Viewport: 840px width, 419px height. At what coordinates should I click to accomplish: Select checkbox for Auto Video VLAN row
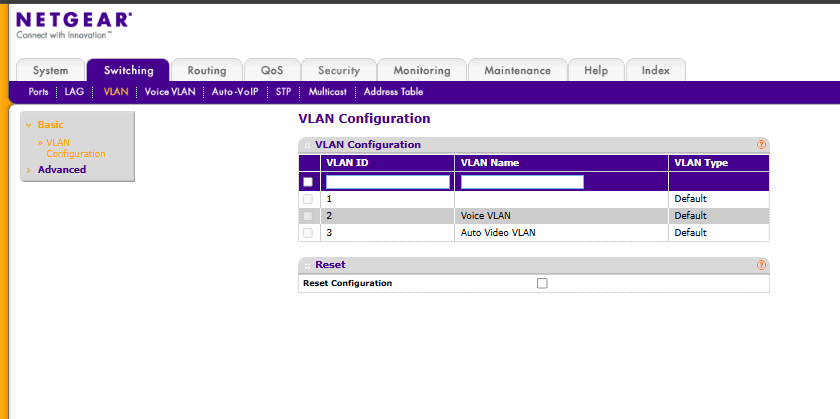pyautogui.click(x=308, y=233)
